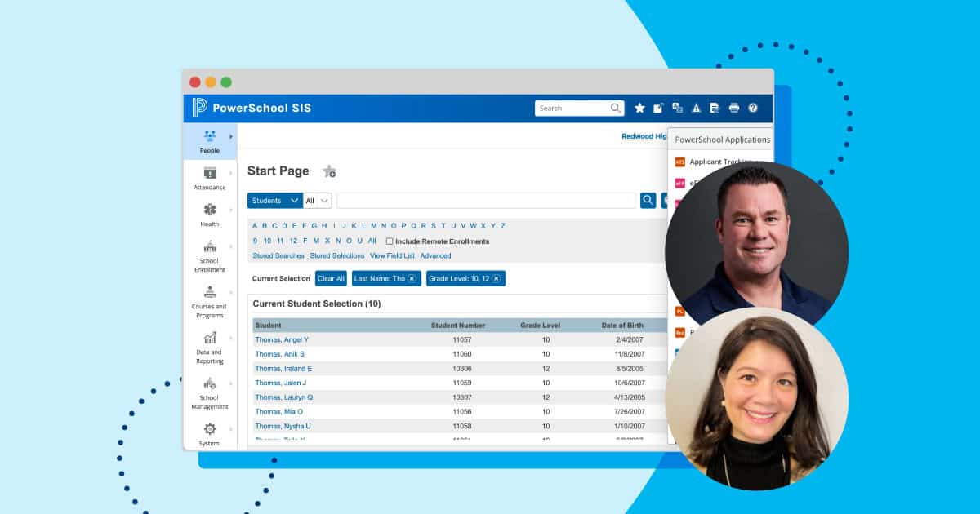The image size is (980, 514).
Task: Dismiss the Grade Level: 10, 12 filter
Action: [x=497, y=278]
